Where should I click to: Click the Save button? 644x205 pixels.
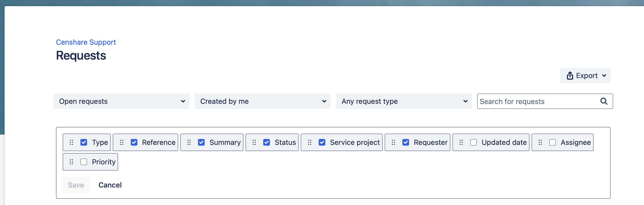(76, 185)
